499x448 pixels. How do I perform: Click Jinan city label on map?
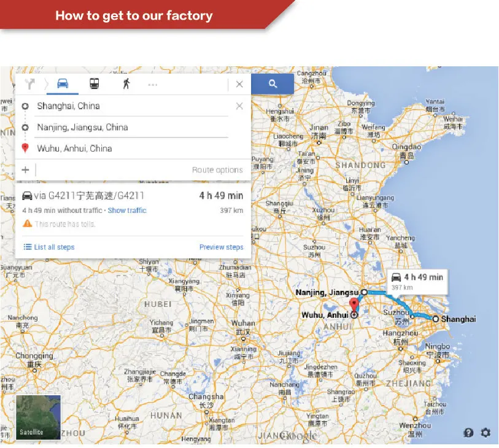pyautogui.click(x=319, y=131)
